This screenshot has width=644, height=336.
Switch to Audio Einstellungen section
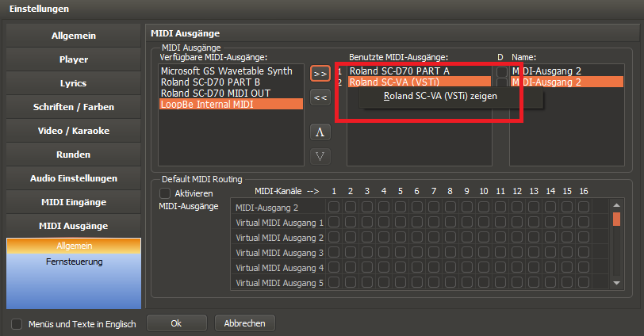(x=75, y=178)
